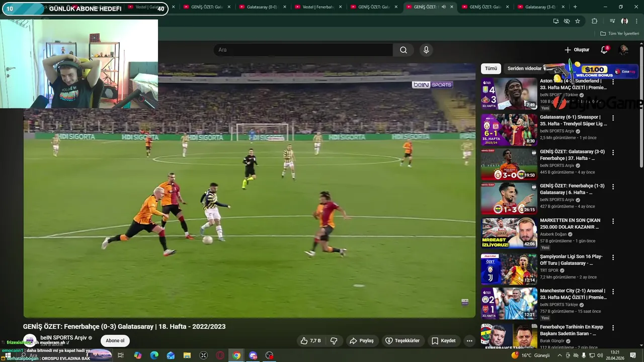The width and height of the screenshot is (644, 362).
Task: Open the Chrome extensions puzzle icon
Action: [x=594, y=21]
